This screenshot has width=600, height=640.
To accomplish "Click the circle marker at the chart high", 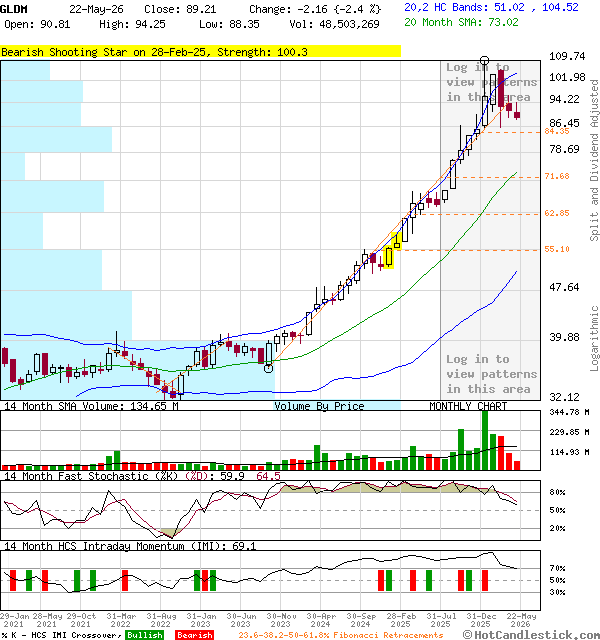I will pyautogui.click(x=484, y=61).
